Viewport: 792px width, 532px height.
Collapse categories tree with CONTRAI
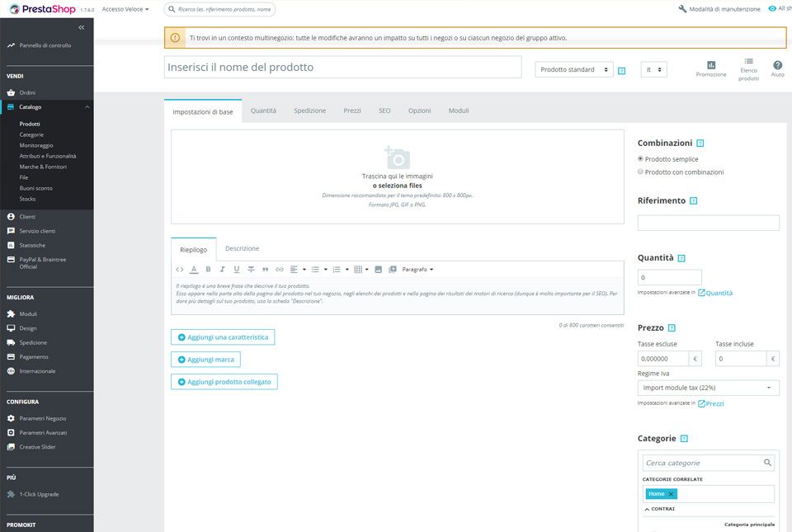(660, 509)
